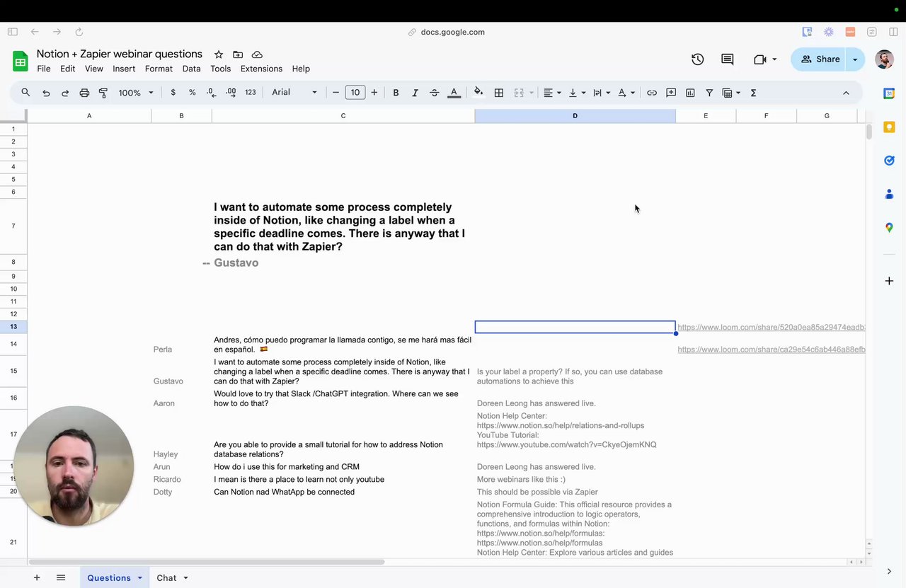
Task: Redo the last action
Action: [65, 93]
